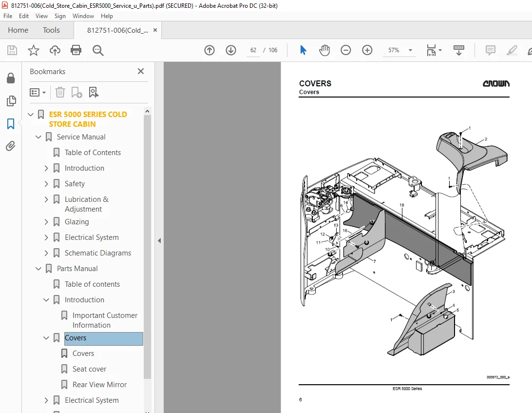
Task: Switch to the Home tab
Action: coord(18,30)
